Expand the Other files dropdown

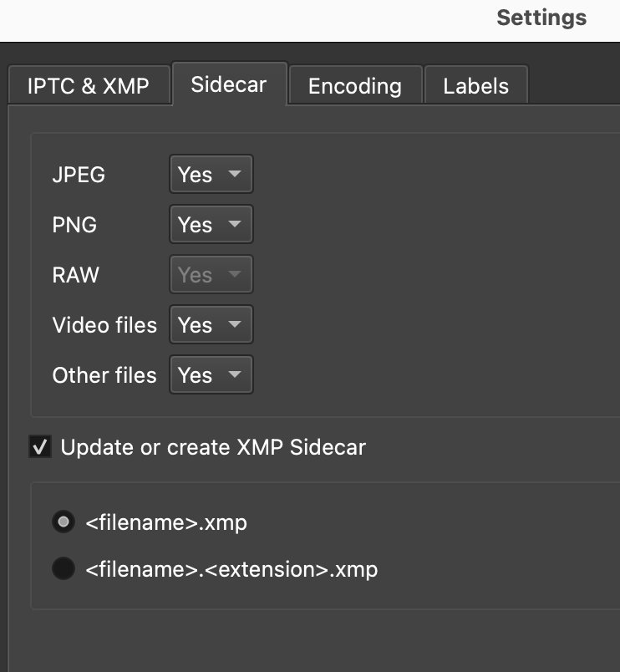(211, 375)
